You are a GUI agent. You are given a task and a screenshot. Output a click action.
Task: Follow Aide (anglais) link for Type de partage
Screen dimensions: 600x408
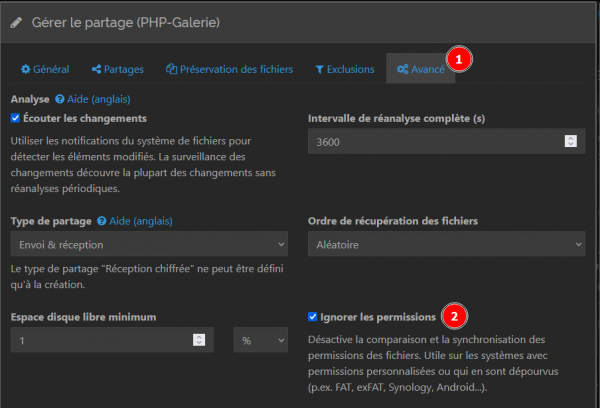click(x=140, y=221)
